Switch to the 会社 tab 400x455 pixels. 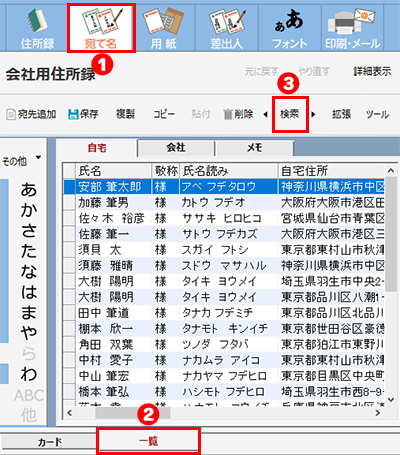coord(176,148)
